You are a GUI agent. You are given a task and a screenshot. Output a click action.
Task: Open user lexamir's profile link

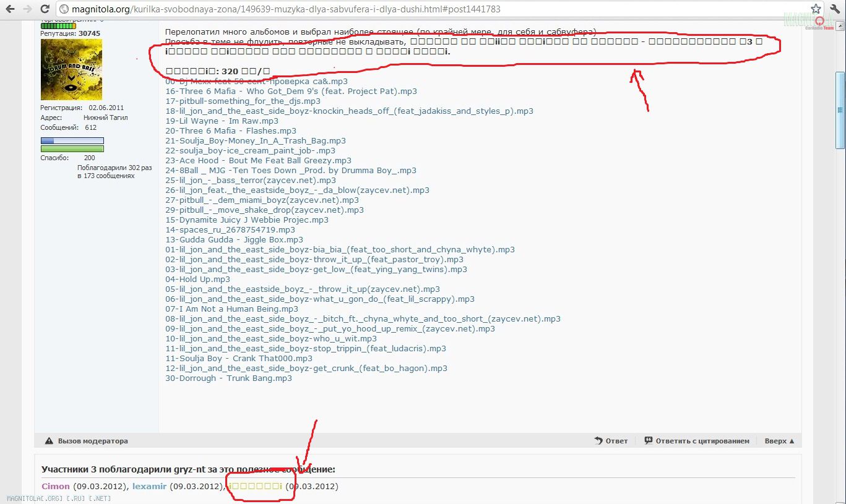150,486
